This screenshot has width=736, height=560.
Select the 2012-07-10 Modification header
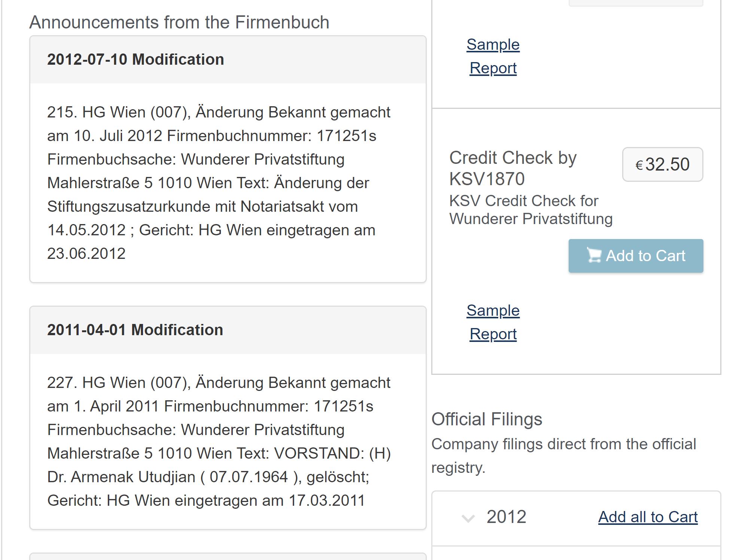(228, 59)
